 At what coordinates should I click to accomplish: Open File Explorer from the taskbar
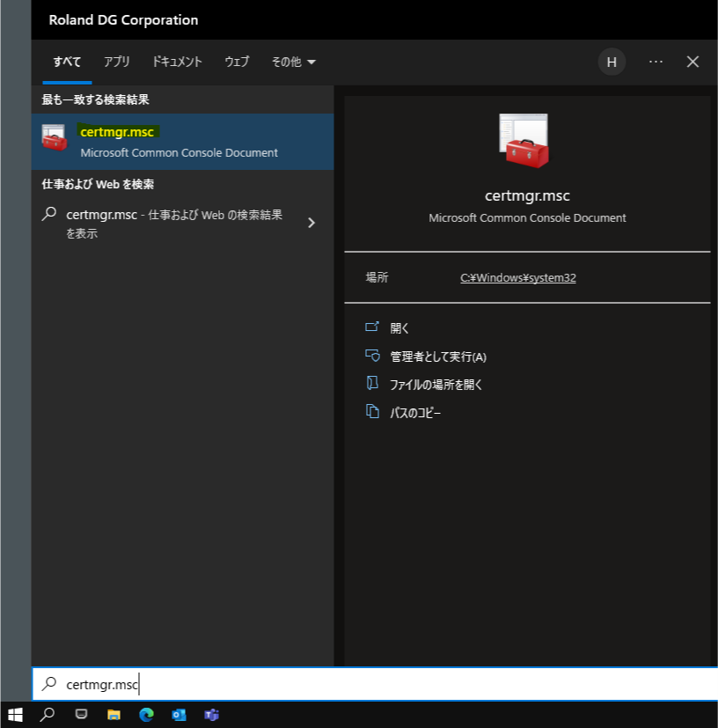(114, 715)
